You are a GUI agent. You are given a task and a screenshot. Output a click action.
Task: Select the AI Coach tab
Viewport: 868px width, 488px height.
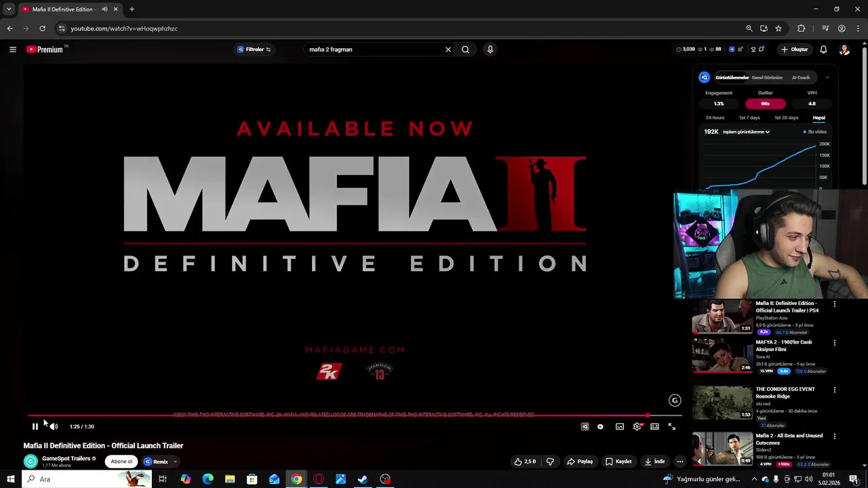click(801, 77)
